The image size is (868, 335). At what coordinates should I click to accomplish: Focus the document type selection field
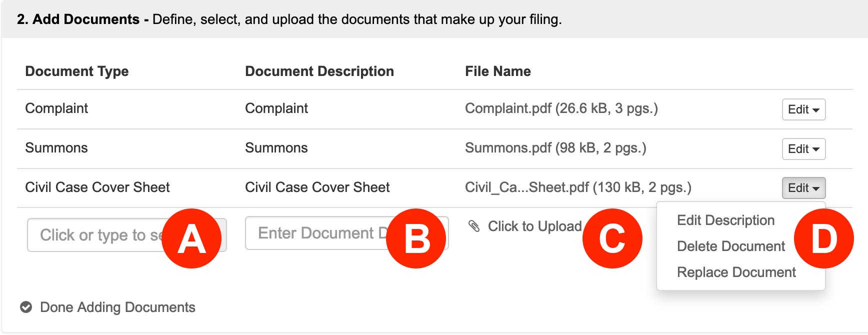[x=127, y=235]
